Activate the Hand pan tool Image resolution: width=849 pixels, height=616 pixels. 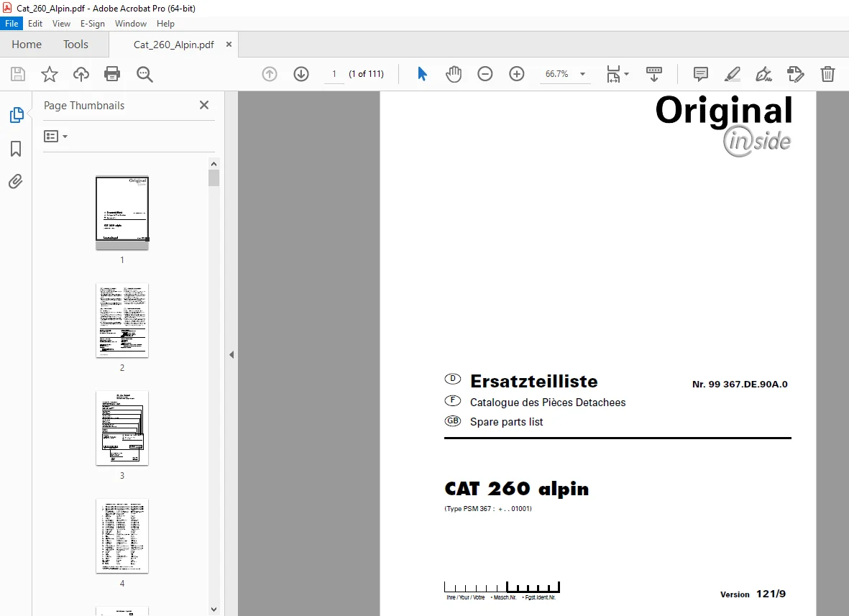pyautogui.click(x=454, y=74)
